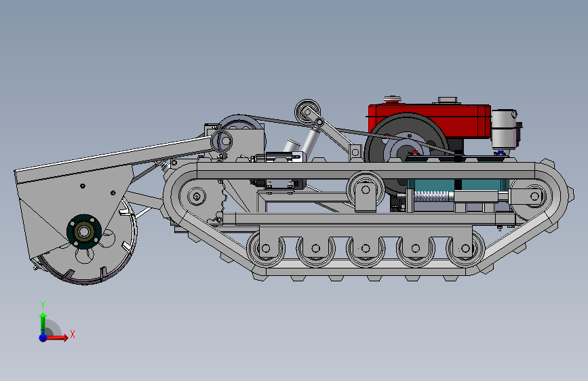This screenshot has width=588, height=381.
Task: Select the silver air filter canister on engine
Action: (x=504, y=129)
